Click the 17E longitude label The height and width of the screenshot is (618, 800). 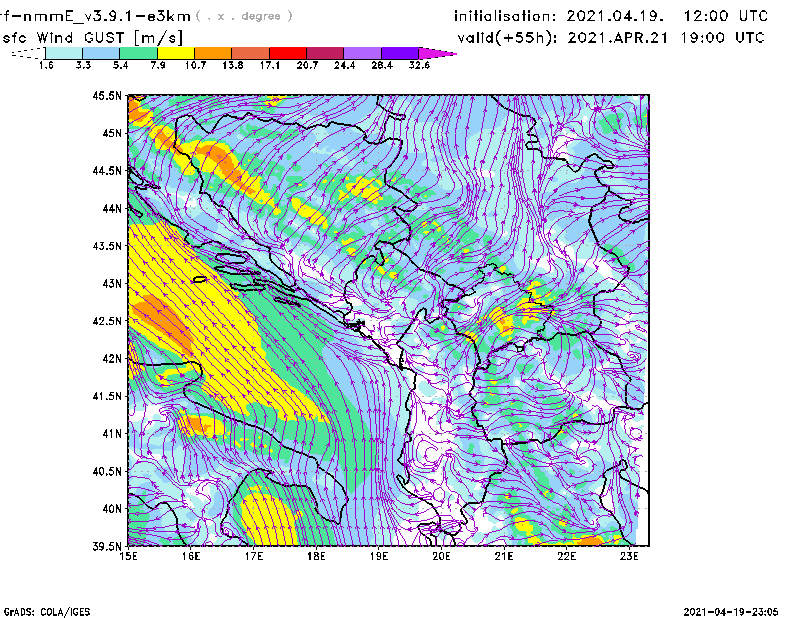254,556
